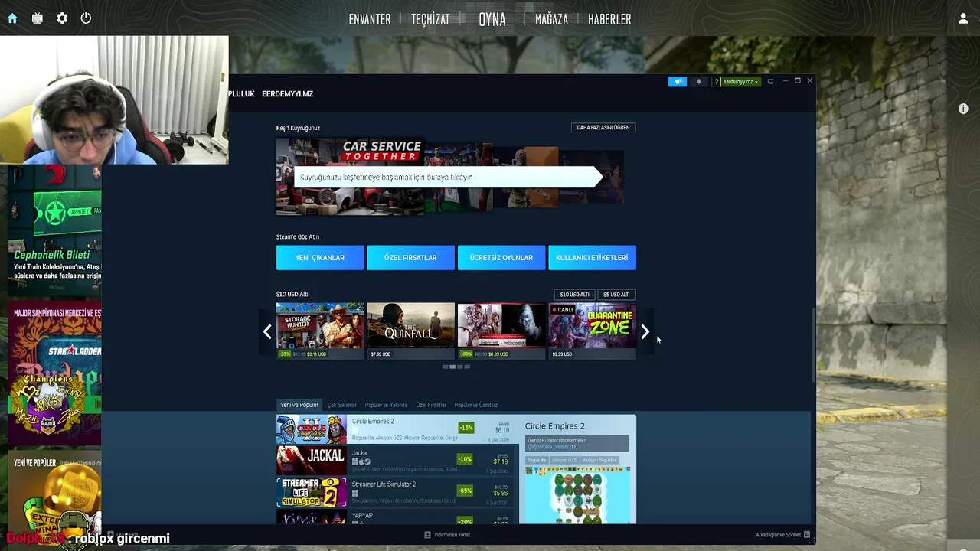Image resolution: width=980 pixels, height=551 pixels.
Task: Switch to Çok Satanlar tab
Action: point(342,405)
